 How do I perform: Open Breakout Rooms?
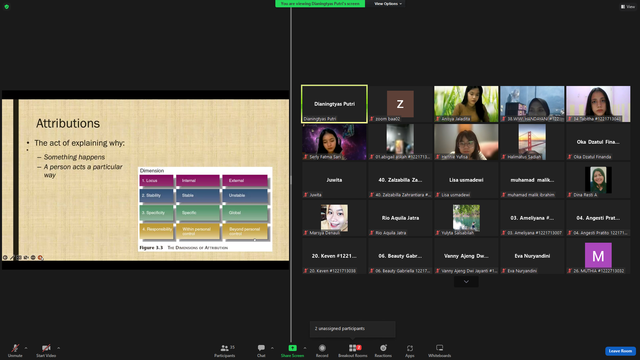pos(353,350)
